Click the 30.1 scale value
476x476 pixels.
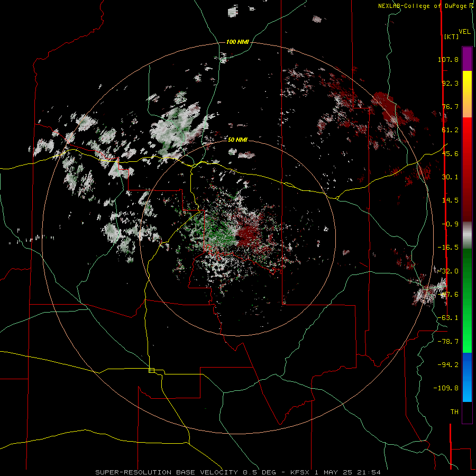(450, 177)
